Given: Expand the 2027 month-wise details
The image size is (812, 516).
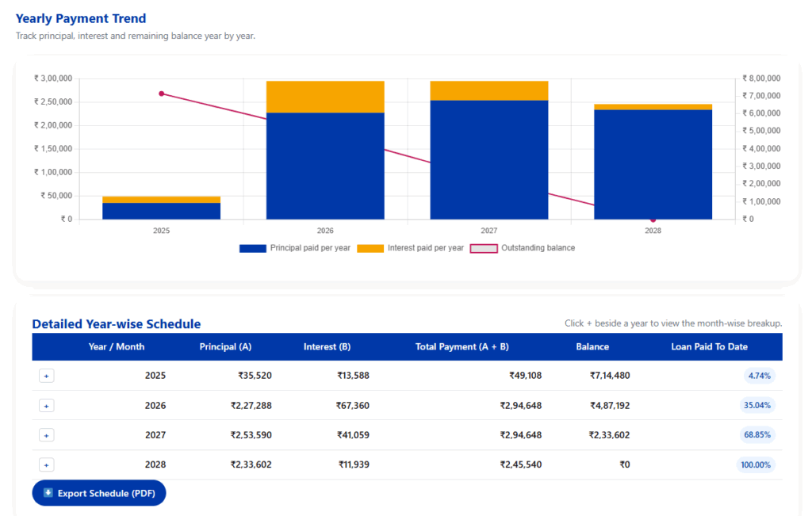Looking at the screenshot, I should pyautogui.click(x=46, y=434).
